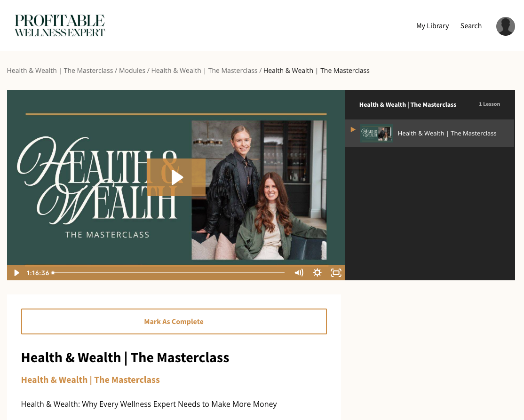
Task: Open video settings gear
Action: 318,273
